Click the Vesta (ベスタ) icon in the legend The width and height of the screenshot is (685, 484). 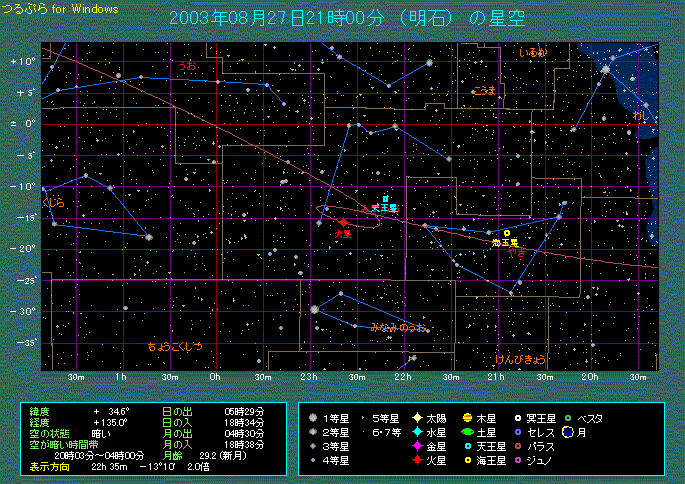pos(566,417)
